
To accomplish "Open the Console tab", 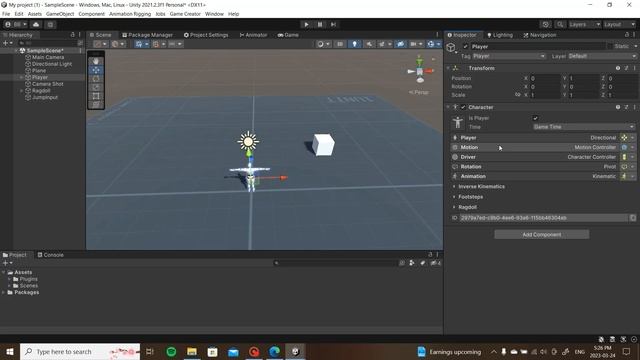I will [x=51, y=255].
